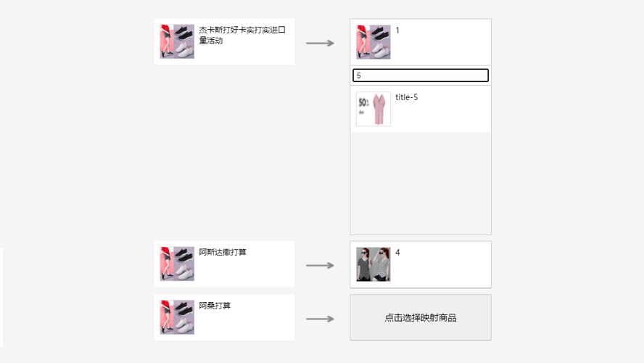
Task: Click the 阿桑打算 product title
Action: tap(215, 306)
